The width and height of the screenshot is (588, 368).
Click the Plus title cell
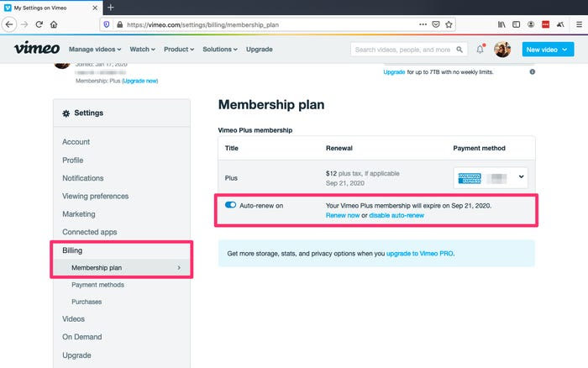pyautogui.click(x=231, y=178)
